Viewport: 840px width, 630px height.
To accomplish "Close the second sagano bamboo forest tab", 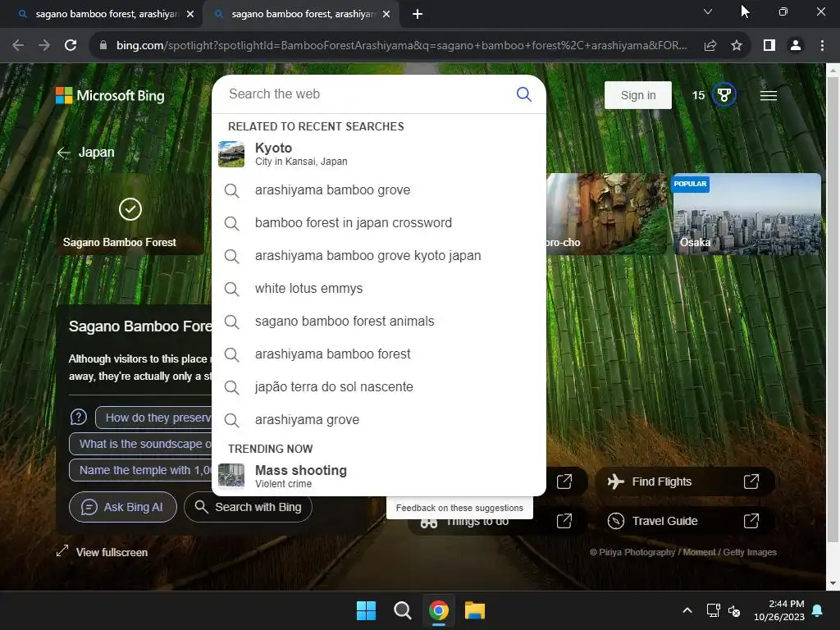I will 386,14.
